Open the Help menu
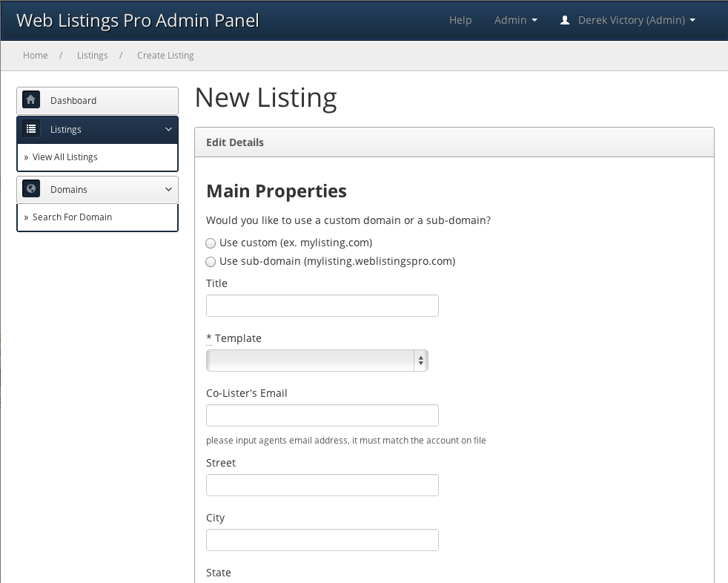 (x=460, y=20)
